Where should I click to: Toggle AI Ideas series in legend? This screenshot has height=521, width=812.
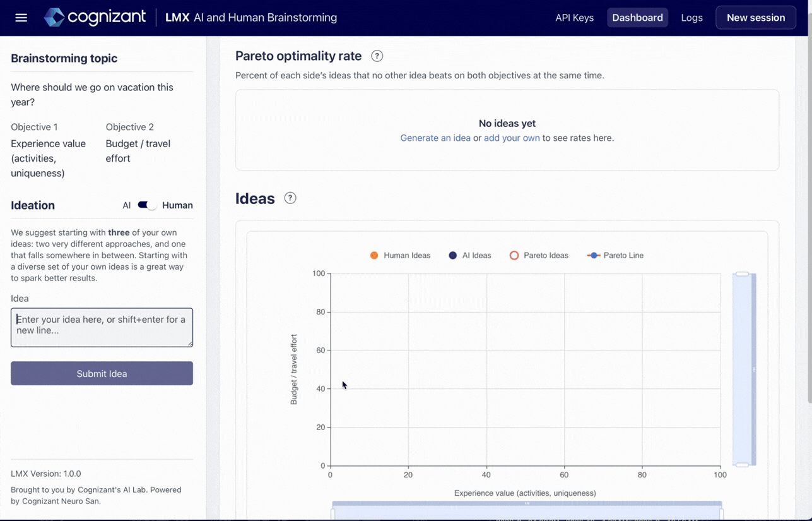pos(469,255)
